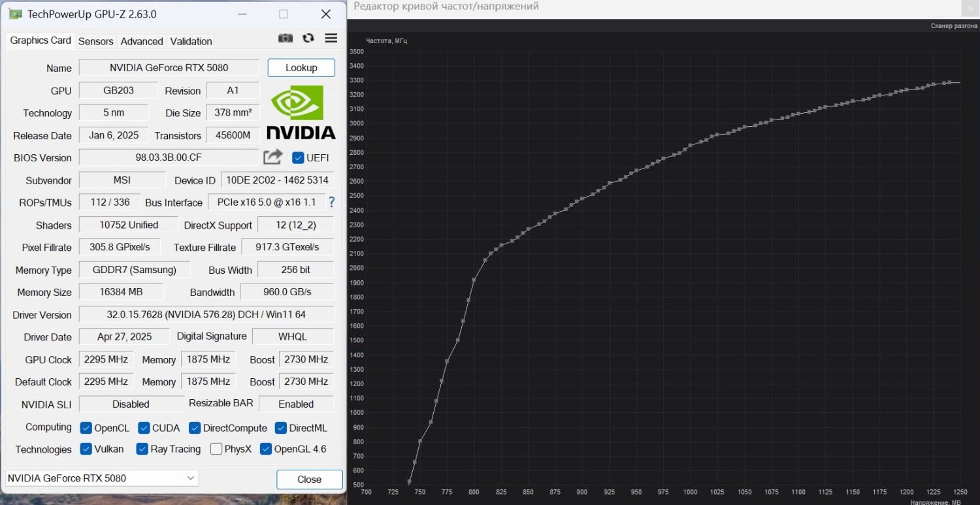
Task: Click the Die Size value 378 mm²
Action: click(233, 112)
